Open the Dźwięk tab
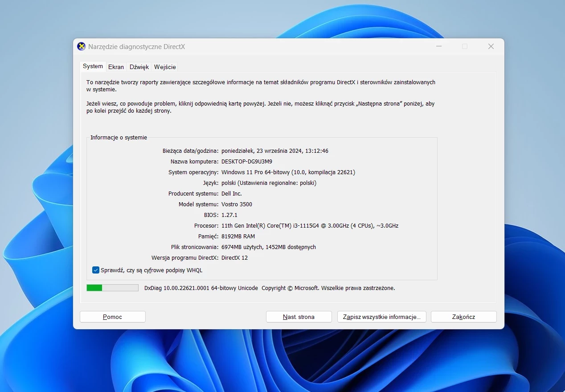 [x=139, y=67]
